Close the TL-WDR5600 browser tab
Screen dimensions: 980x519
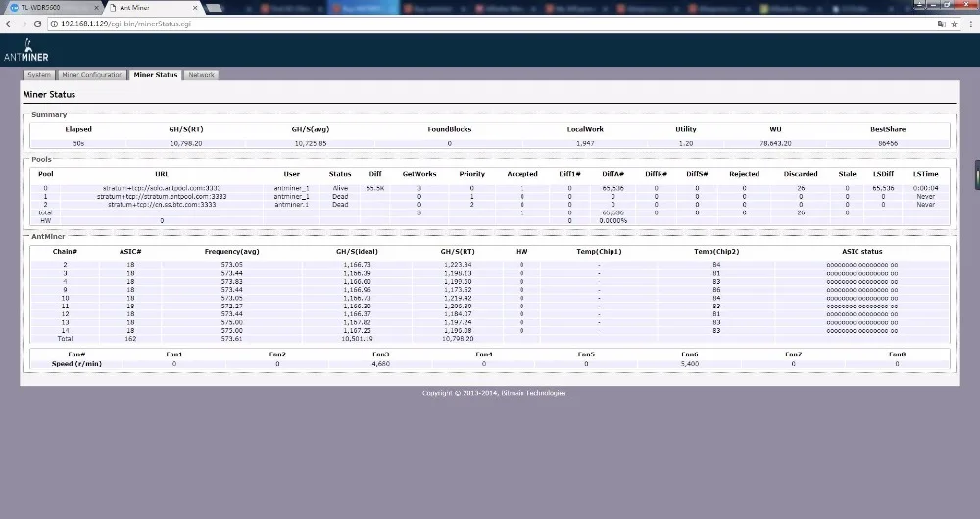pyautogui.click(x=97, y=8)
